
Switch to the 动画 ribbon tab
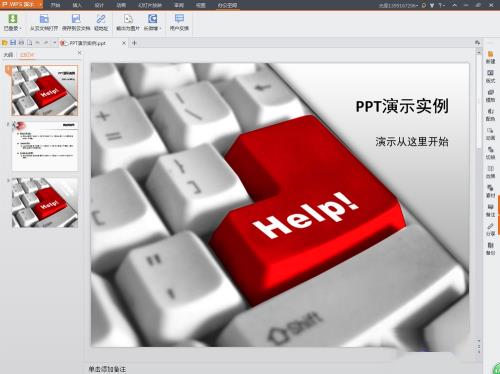121,5
